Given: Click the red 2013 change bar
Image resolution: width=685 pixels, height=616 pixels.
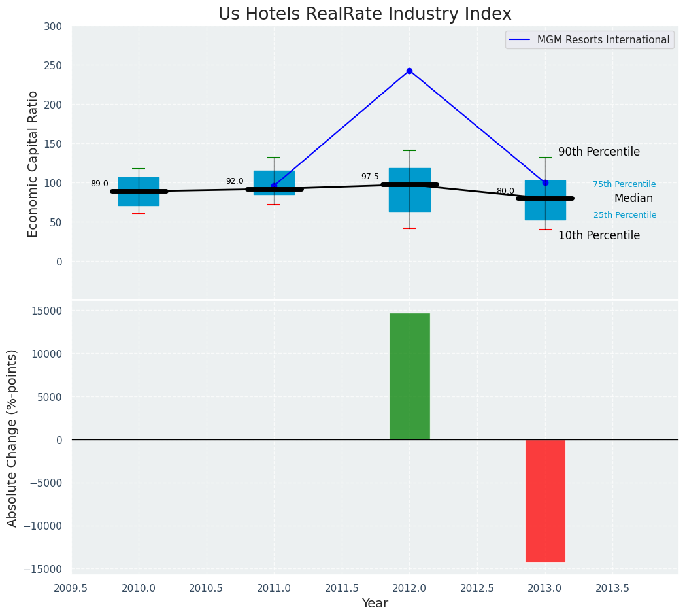Looking at the screenshot, I should click(545, 500).
